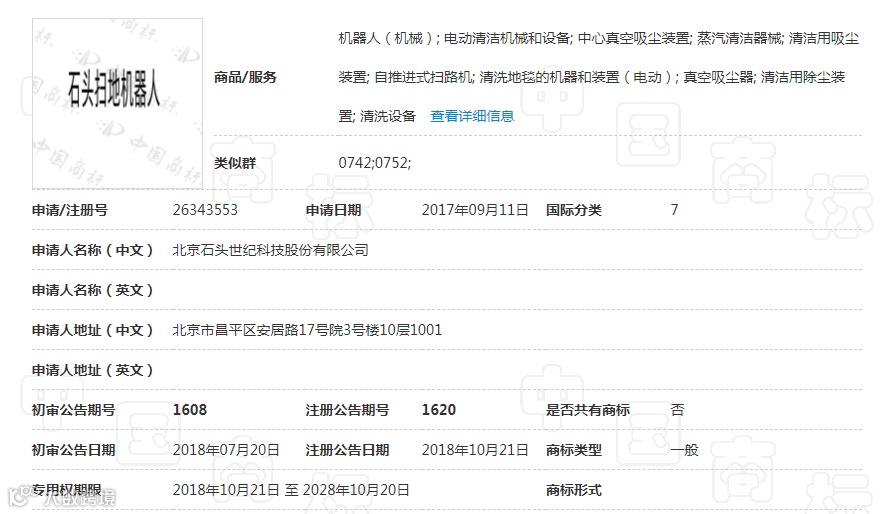
Task: Click the 商标形式 label
Action: point(574,490)
